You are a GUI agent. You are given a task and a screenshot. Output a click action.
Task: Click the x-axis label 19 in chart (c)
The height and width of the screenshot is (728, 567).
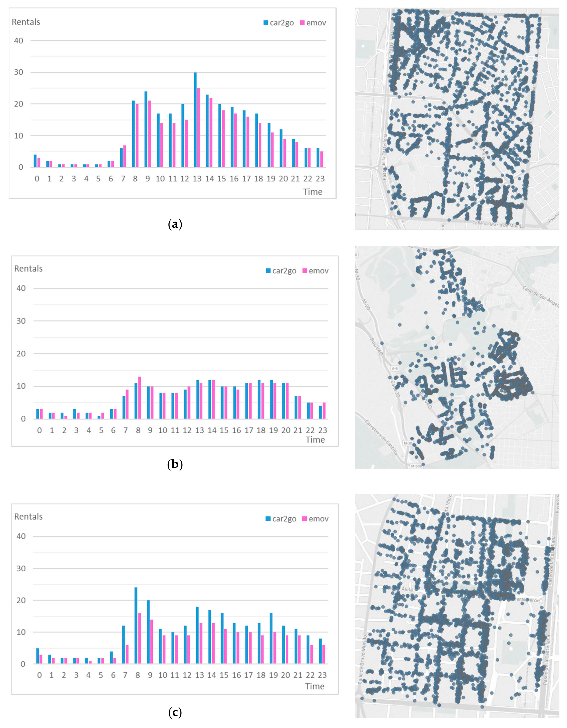coord(273,675)
